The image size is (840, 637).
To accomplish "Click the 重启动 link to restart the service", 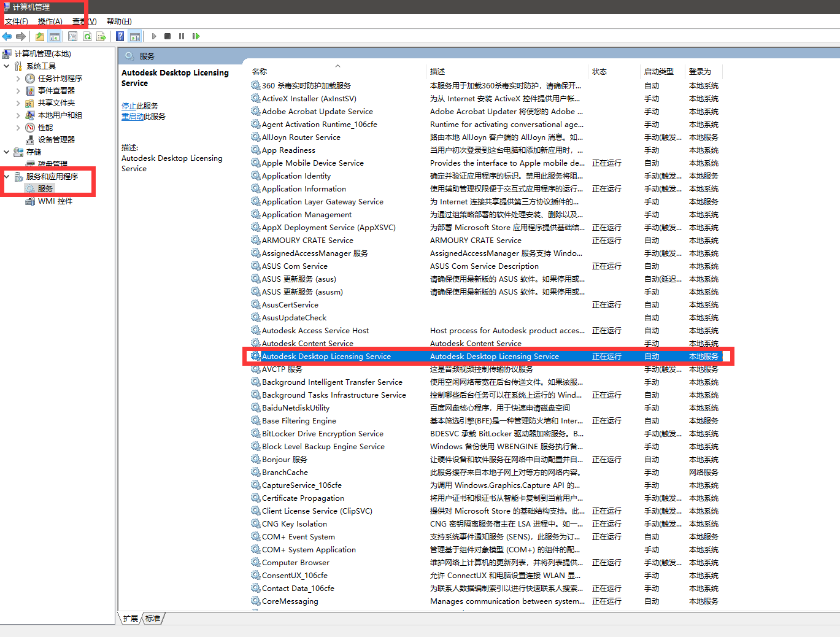I will [133, 117].
